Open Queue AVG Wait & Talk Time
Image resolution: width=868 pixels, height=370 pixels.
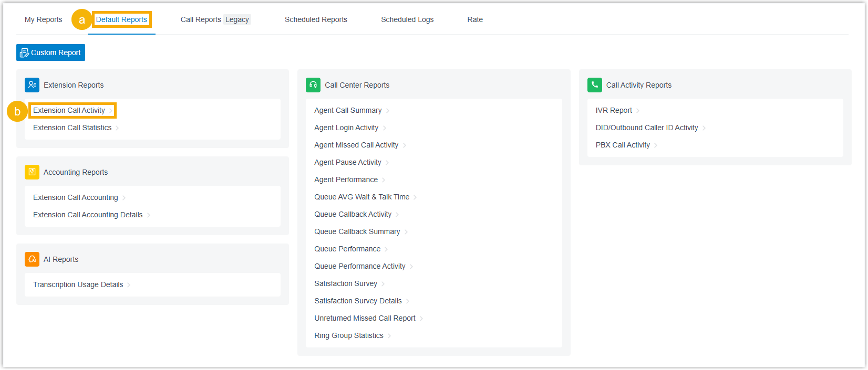361,197
